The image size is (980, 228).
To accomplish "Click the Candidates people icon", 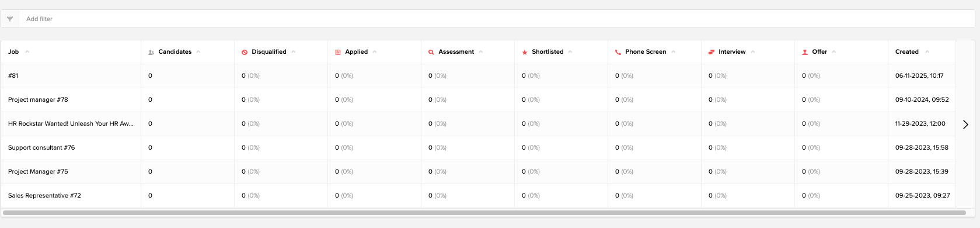I will pos(151,52).
